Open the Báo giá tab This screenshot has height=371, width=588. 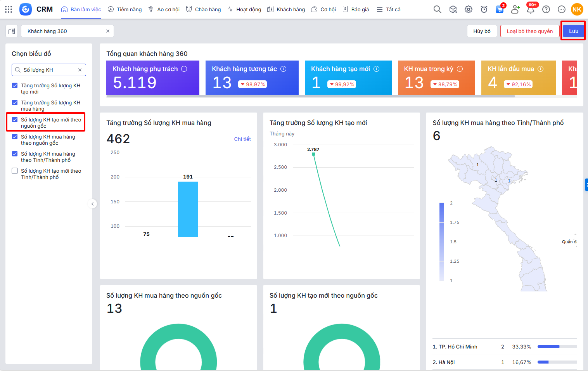356,9
